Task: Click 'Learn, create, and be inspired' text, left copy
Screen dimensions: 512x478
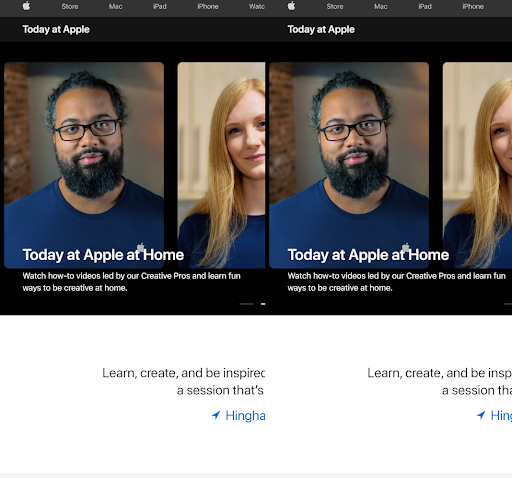Action: click(183, 373)
